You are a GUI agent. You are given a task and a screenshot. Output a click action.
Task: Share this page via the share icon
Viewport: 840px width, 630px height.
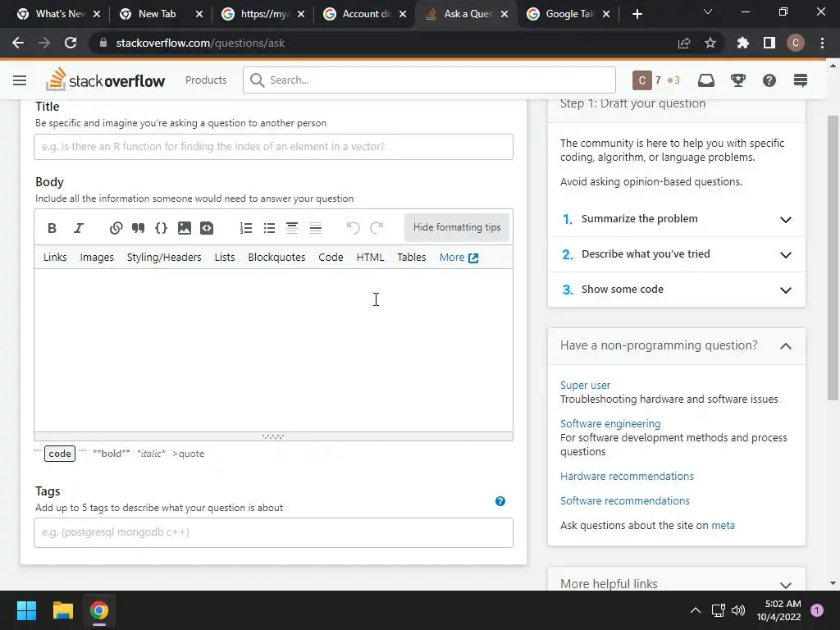click(684, 43)
